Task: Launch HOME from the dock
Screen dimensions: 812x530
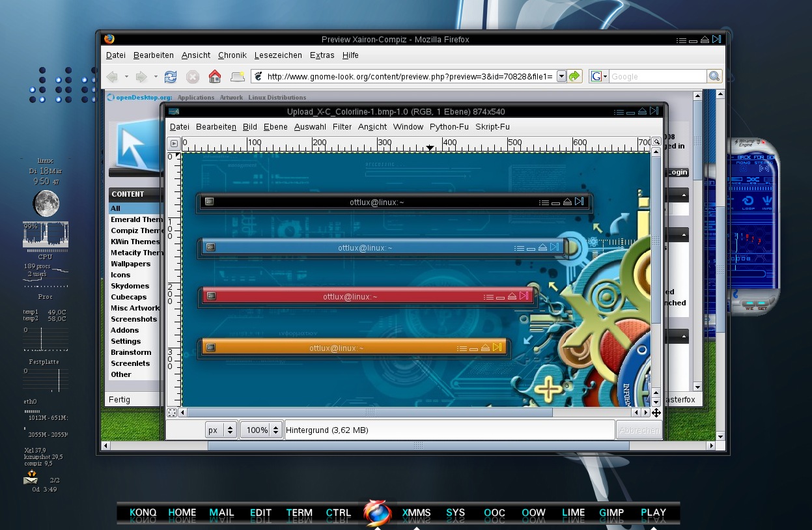Action: [x=182, y=512]
